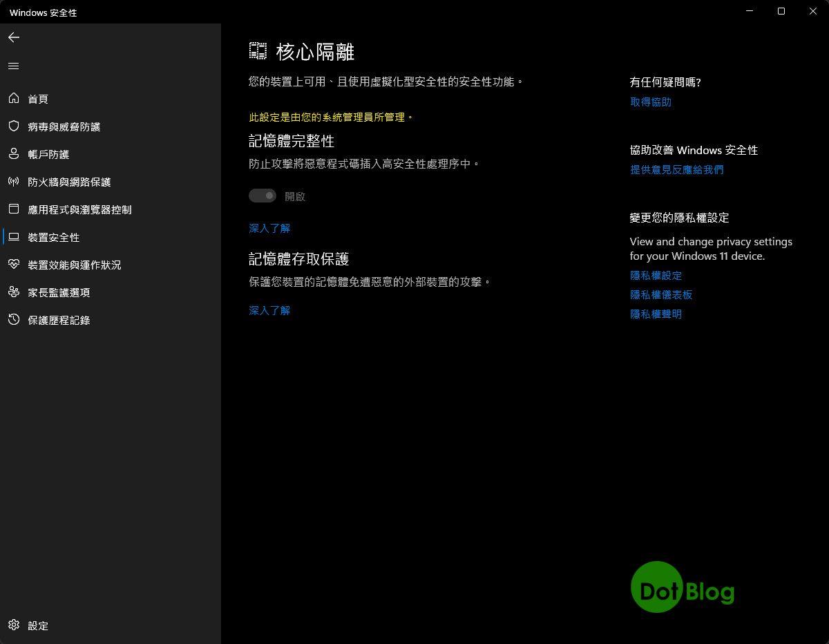Viewport: 829px width, 644px height.
Task: Click the 您的裝置上可用 subtitle description
Action: click(386, 82)
